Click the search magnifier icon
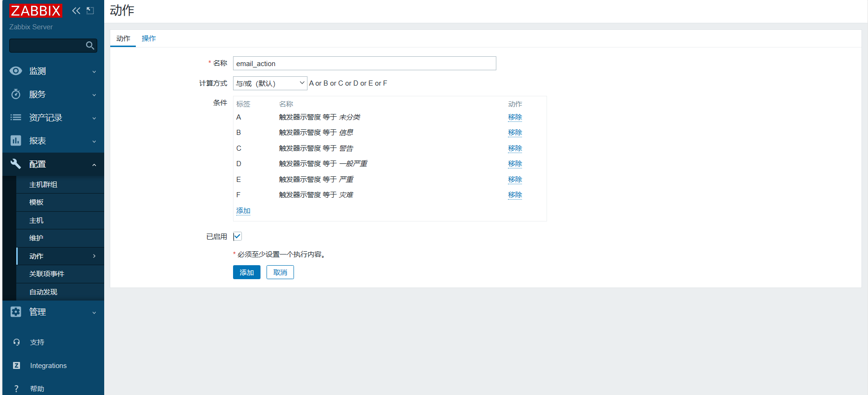Viewport: 868px width, 395px height. tap(90, 46)
